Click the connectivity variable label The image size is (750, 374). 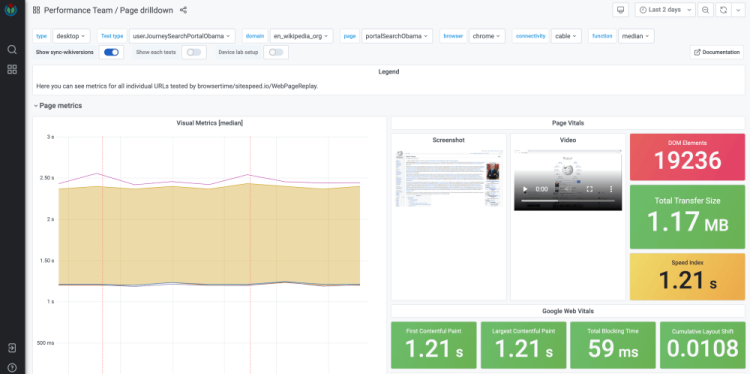[x=530, y=36]
